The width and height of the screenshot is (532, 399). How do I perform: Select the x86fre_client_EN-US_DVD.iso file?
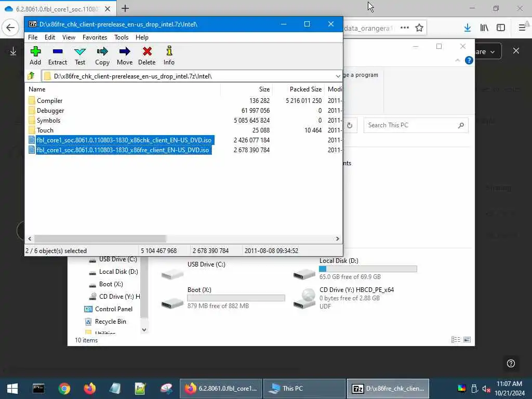(123, 150)
